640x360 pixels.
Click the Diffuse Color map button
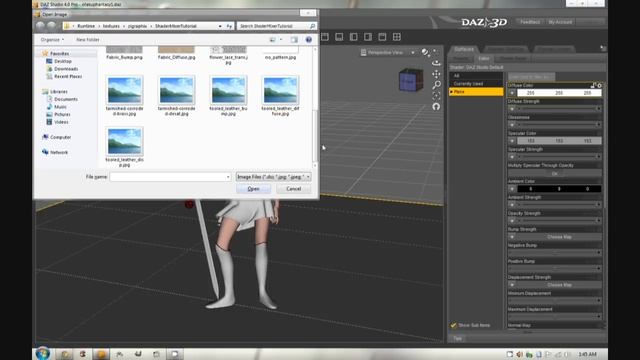(x=512, y=93)
